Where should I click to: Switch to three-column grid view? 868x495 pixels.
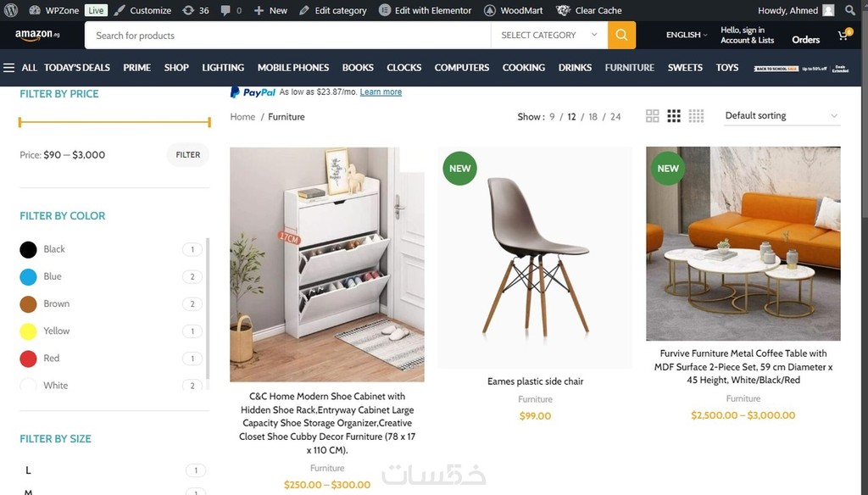coord(673,116)
